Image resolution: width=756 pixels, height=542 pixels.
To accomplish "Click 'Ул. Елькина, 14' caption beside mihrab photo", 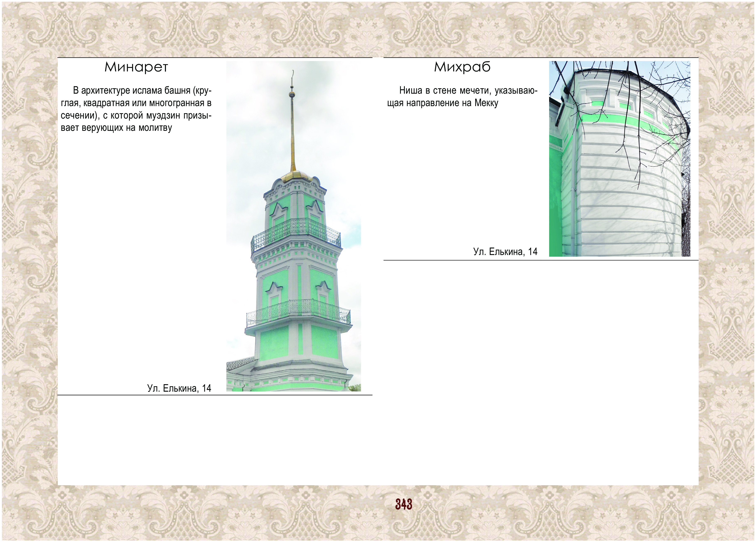I will tap(505, 252).
